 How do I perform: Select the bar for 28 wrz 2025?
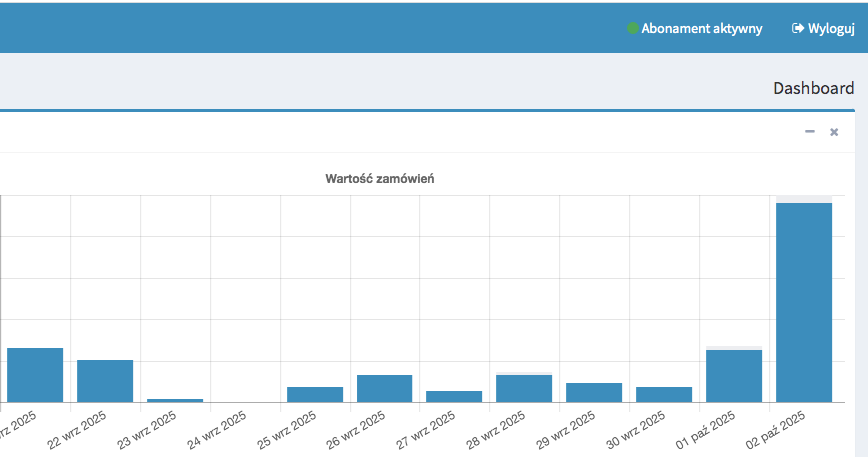pos(524,388)
